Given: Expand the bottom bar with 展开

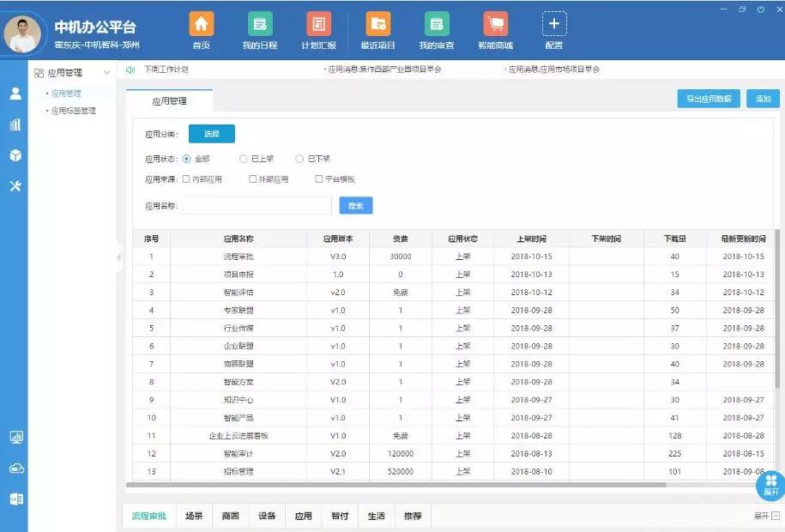Looking at the screenshot, I should pos(766,516).
